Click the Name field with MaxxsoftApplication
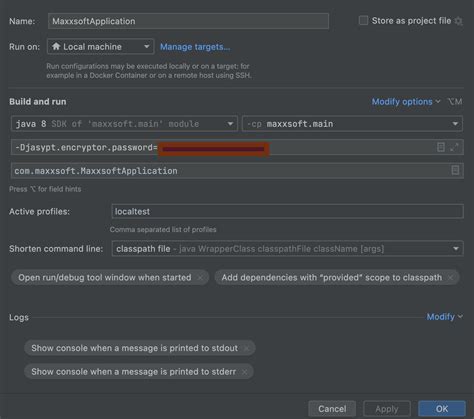Viewport: 474px width, 419px height. click(x=188, y=21)
